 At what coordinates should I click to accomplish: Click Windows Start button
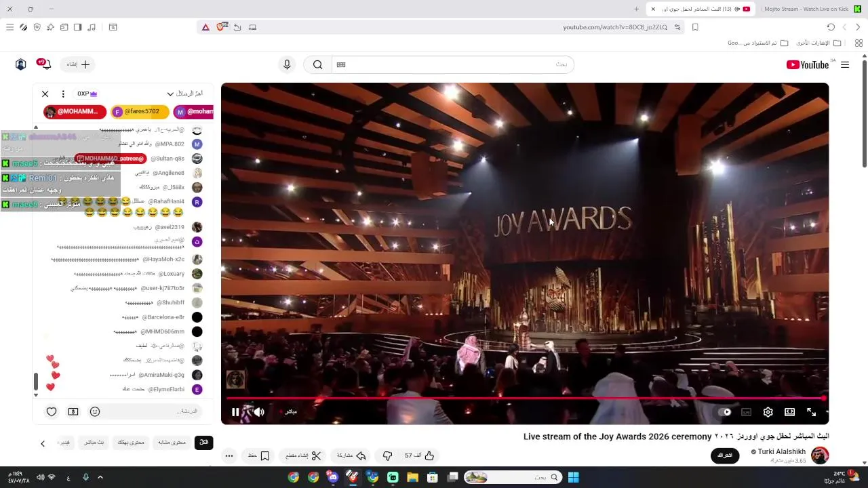point(573,477)
